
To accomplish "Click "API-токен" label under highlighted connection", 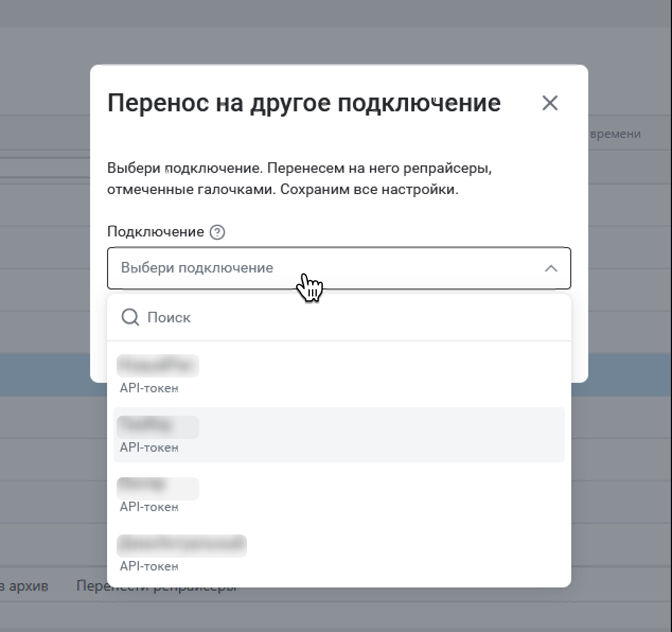I will (x=149, y=447).
